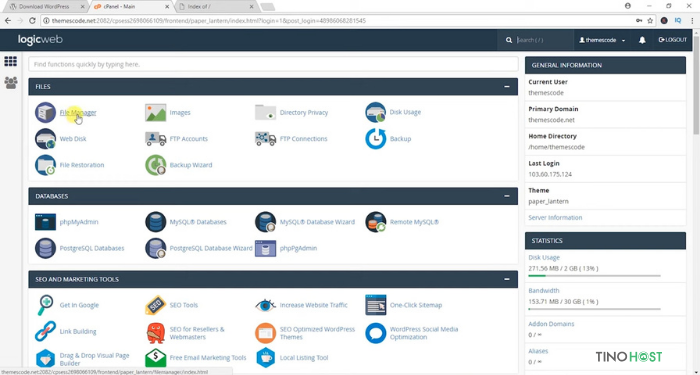Open Free Email Marketing Tools icon
This screenshot has height=375, width=700.
pyautogui.click(x=155, y=358)
